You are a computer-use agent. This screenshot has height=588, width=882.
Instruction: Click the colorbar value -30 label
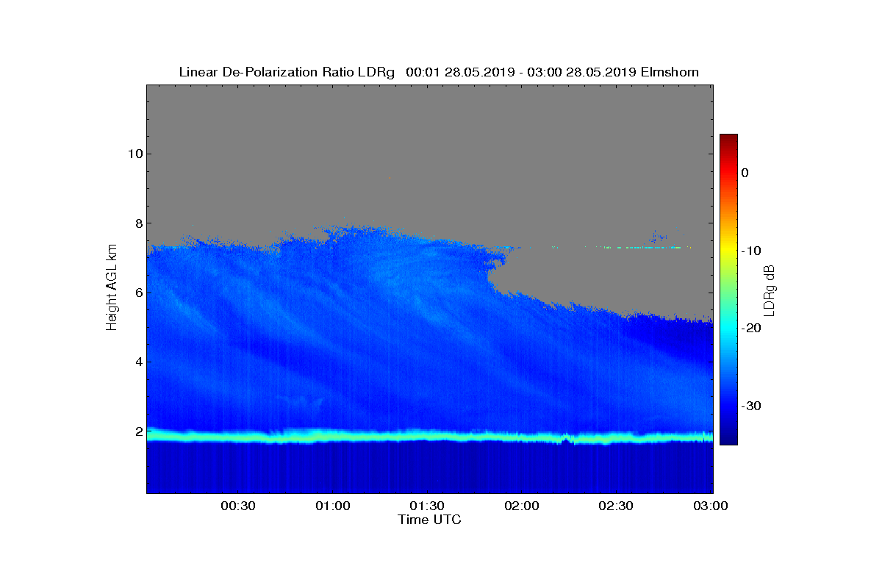[751, 406]
